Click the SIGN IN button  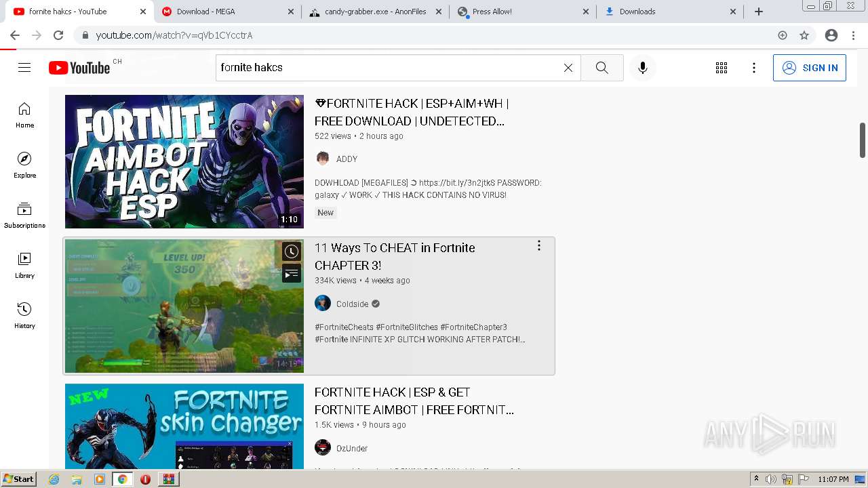click(810, 68)
